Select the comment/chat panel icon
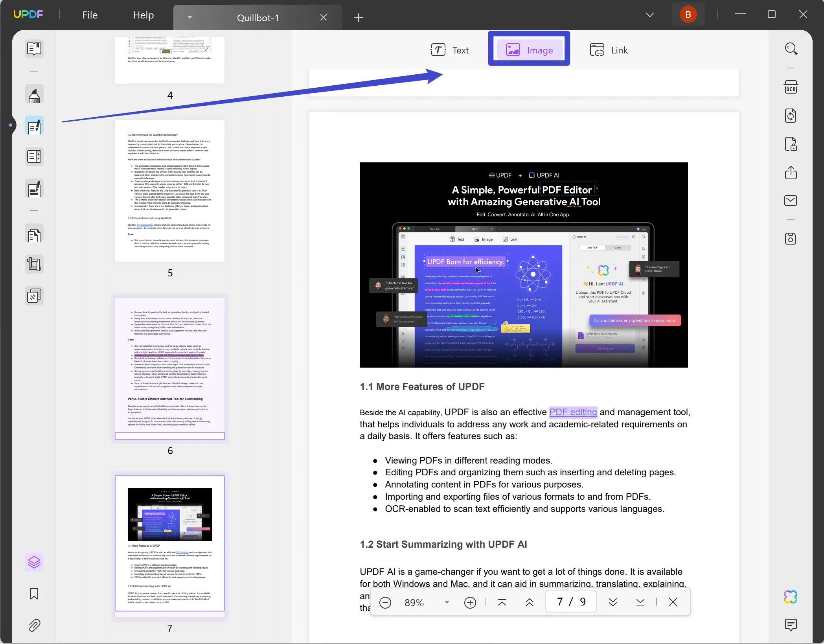 (x=791, y=625)
